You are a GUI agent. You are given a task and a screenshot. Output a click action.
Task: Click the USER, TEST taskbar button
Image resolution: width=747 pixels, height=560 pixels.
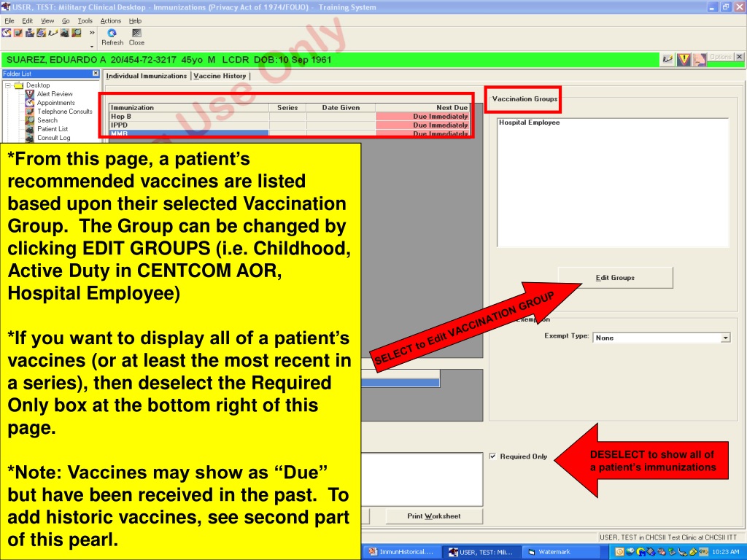click(481, 552)
